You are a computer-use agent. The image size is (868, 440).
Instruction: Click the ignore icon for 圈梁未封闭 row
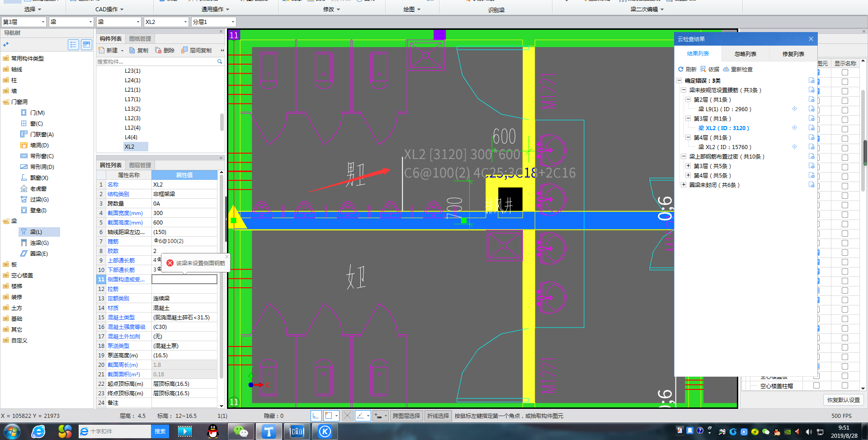[x=811, y=185]
